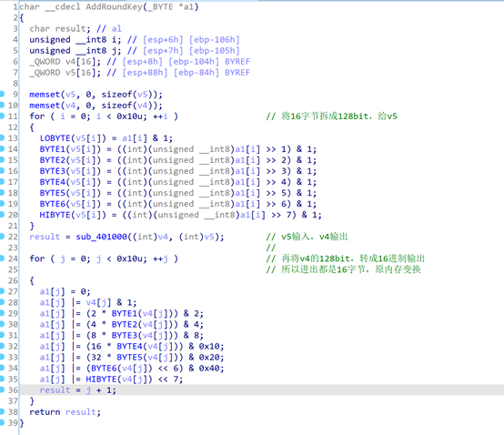Click the 'char result;' declaration
504x435 pixels.
point(60,28)
